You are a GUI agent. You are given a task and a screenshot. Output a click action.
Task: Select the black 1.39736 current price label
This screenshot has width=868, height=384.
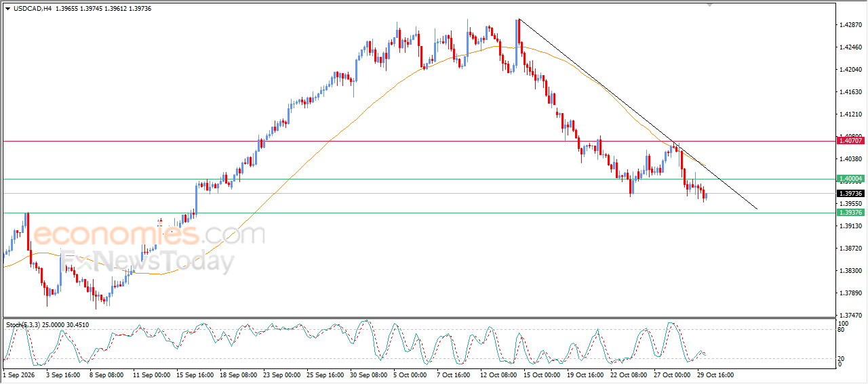850,194
